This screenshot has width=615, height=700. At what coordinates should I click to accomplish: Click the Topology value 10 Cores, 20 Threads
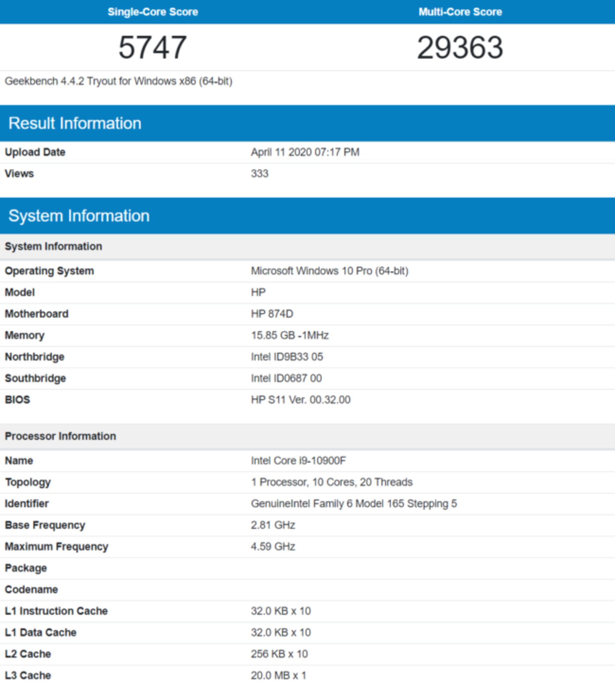(331, 482)
